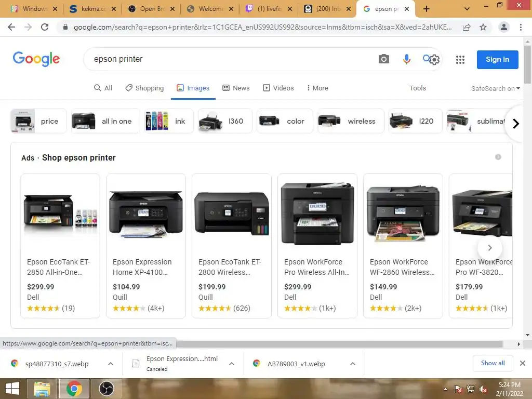The image size is (532, 399).
Task: Click the network tray icon
Action: [x=471, y=389]
